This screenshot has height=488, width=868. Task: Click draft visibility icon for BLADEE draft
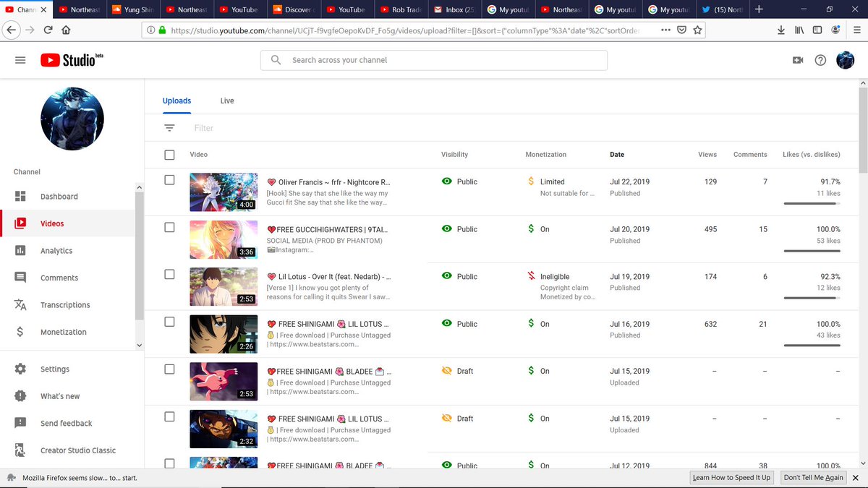(447, 371)
